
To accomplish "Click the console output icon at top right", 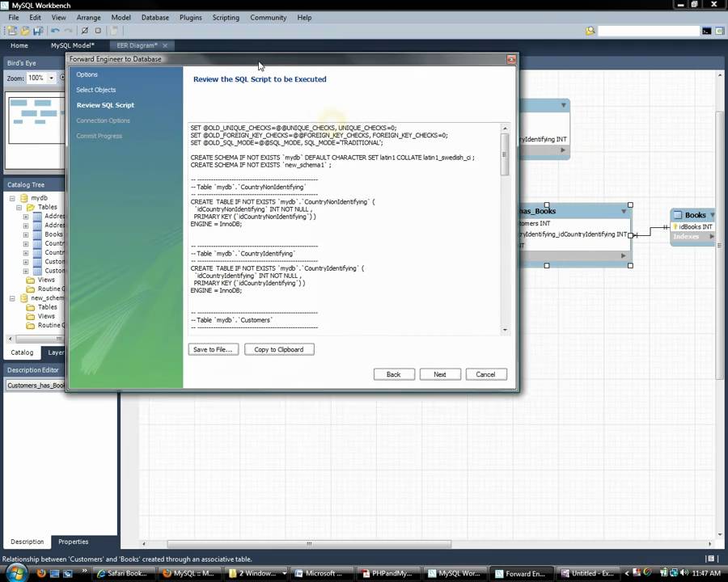I will 707,31.
